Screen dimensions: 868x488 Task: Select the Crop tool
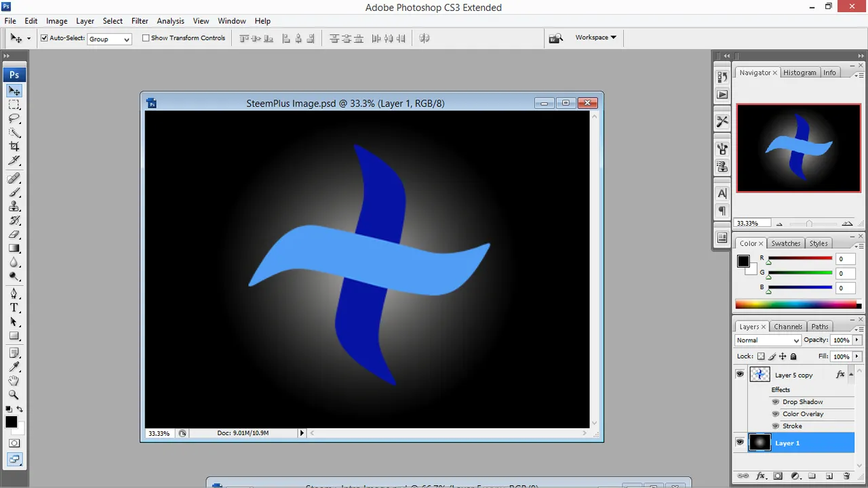click(x=14, y=146)
